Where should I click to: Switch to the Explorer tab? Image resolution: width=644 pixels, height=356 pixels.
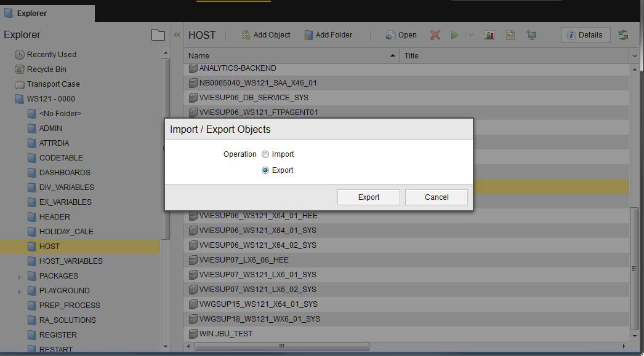pos(32,13)
